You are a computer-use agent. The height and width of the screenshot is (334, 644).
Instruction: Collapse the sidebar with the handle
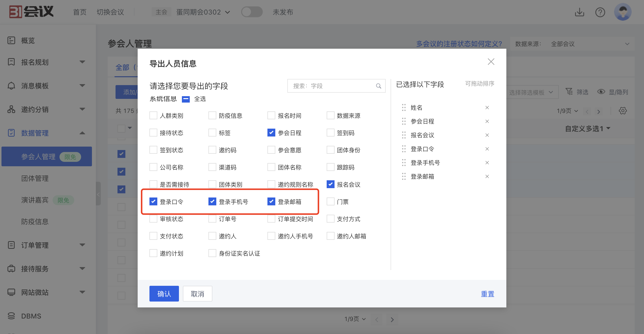[x=98, y=194]
